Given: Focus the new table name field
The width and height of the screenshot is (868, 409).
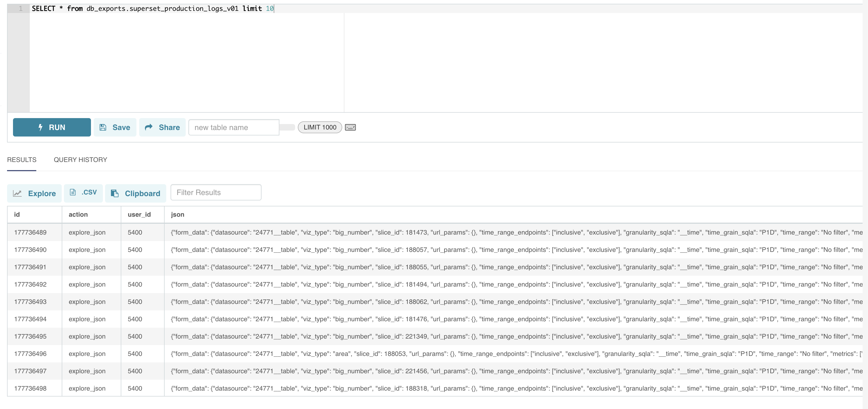Looking at the screenshot, I should (x=233, y=128).
